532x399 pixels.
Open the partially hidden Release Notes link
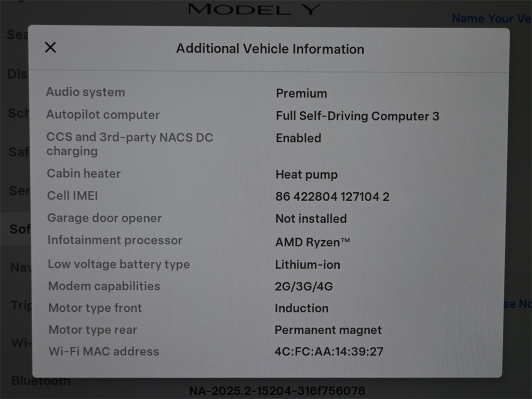click(x=517, y=304)
